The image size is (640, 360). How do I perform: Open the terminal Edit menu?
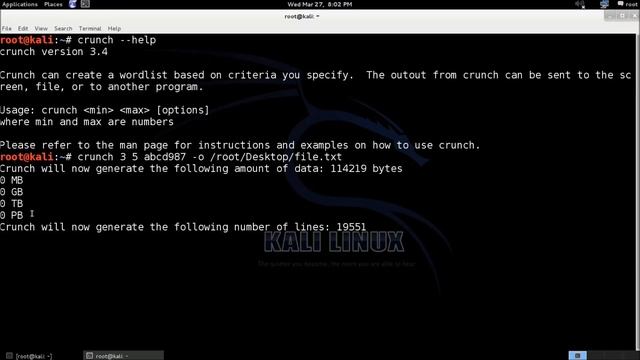click(23, 29)
